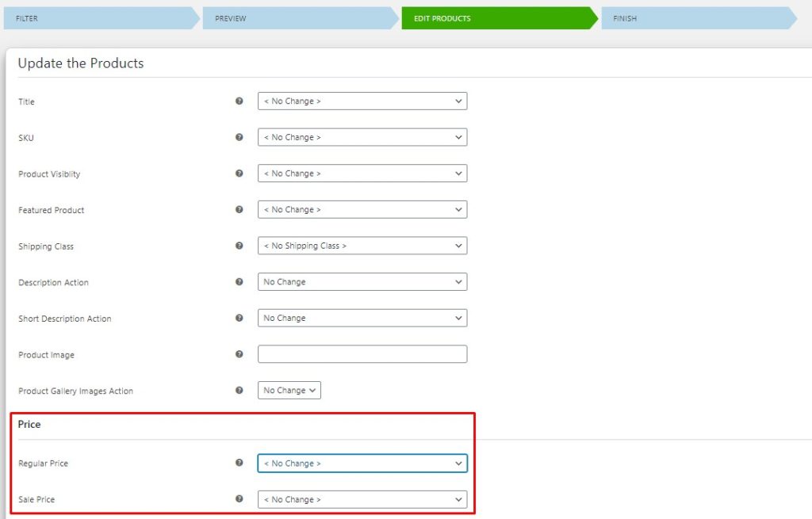Viewport: 812px width, 519px height.
Task: Open the SKU dropdown
Action: tap(362, 137)
